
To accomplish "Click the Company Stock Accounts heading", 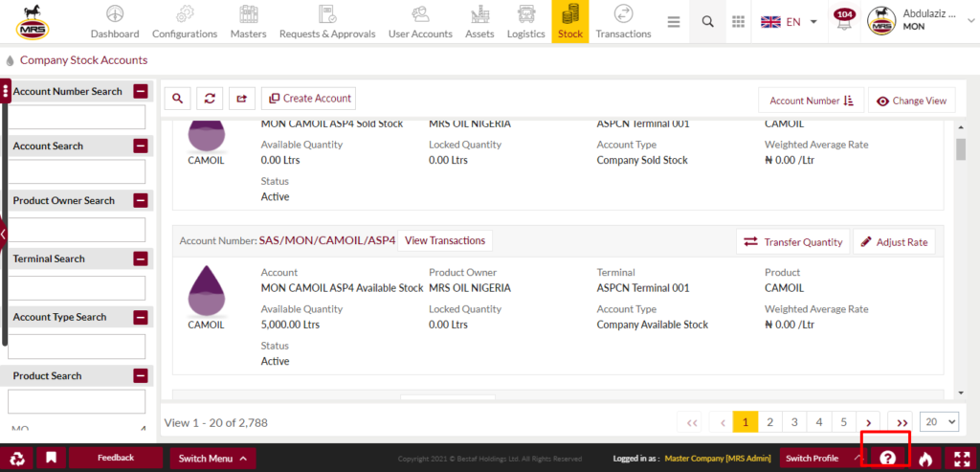I will [83, 60].
